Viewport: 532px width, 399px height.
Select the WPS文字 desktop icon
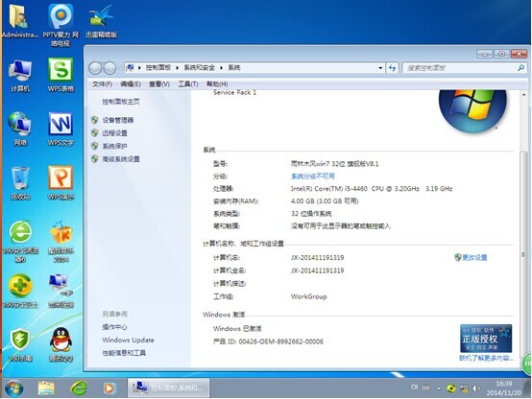pos(60,129)
